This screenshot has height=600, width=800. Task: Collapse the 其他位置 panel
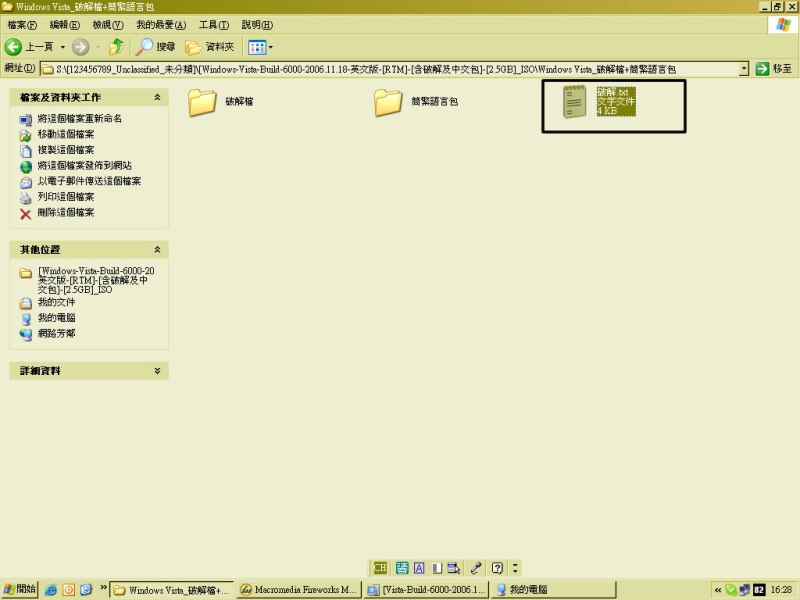[157, 249]
